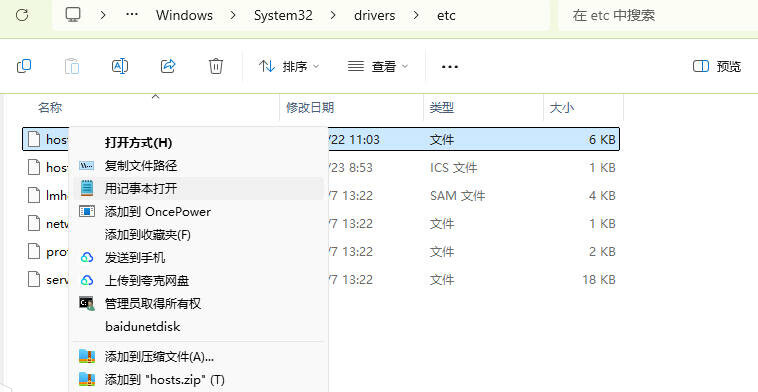Viewport: 758px width, 392px height.
Task: Click cloud icon beside 发送到手机
Action: coord(87,258)
